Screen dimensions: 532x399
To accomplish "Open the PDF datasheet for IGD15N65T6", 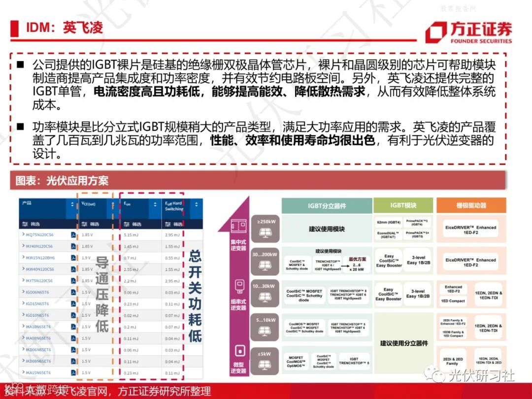I will click(73, 303).
